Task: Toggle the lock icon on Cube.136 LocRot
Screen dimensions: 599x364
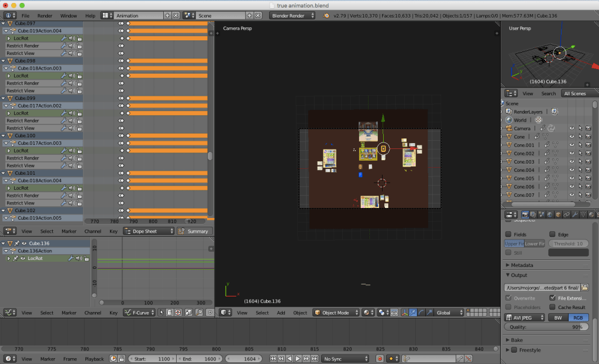Action: pos(87,258)
